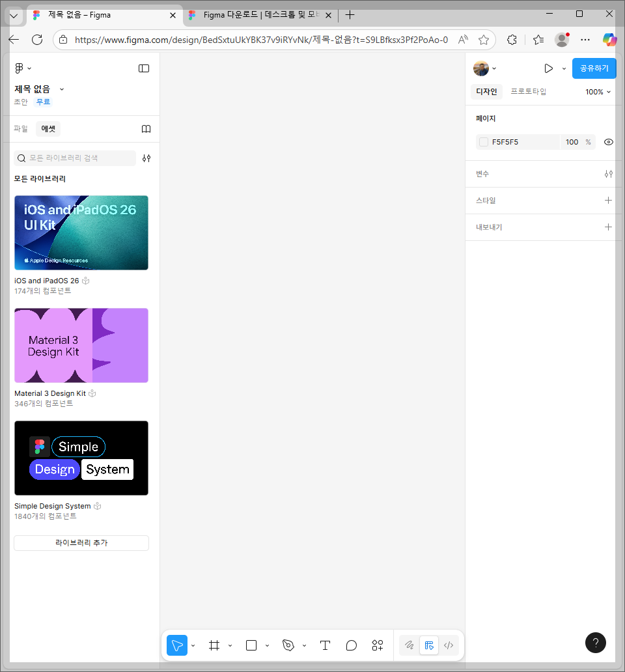Click the 변수 section label
Viewport: 625px width, 672px height.
[482, 174]
